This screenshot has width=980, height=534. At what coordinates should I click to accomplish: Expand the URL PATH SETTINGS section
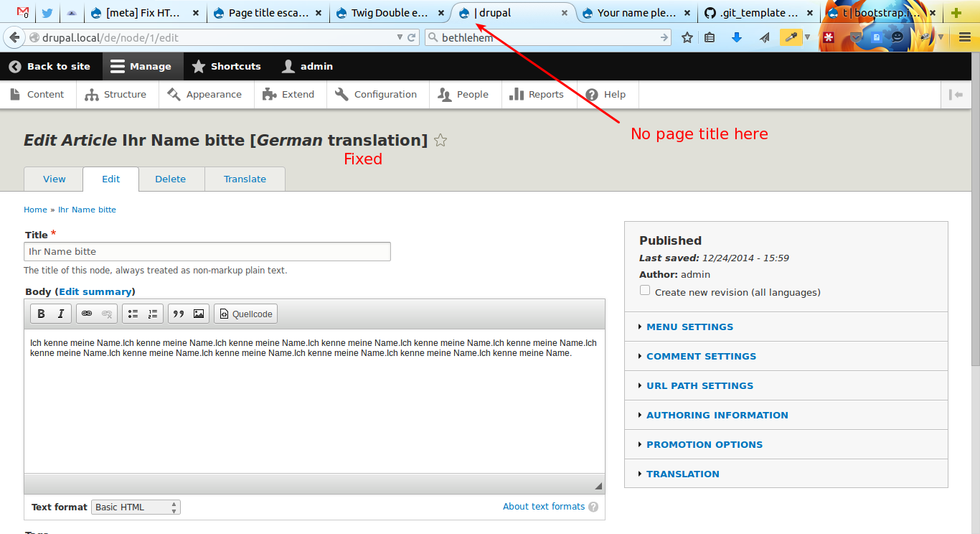699,385
